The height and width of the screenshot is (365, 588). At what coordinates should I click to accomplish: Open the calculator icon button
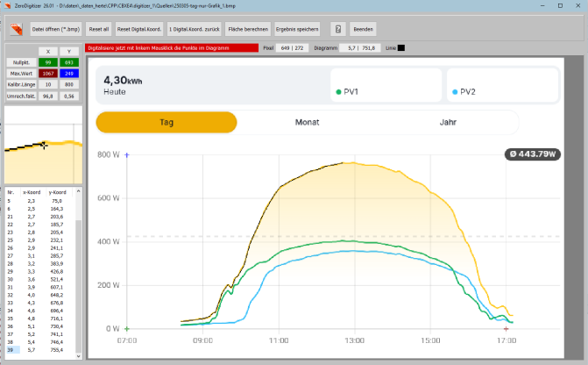(x=337, y=29)
